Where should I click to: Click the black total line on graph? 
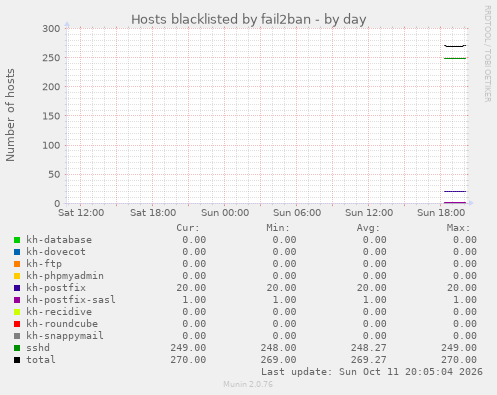(455, 46)
